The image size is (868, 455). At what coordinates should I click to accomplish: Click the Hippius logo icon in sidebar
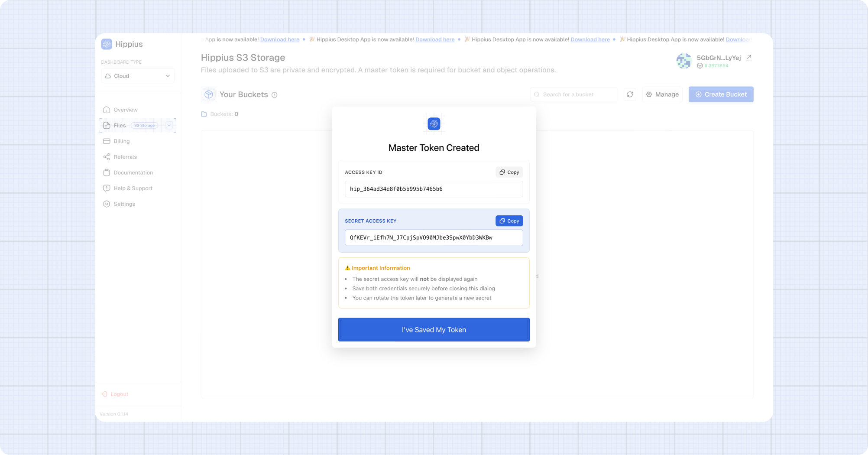point(107,44)
